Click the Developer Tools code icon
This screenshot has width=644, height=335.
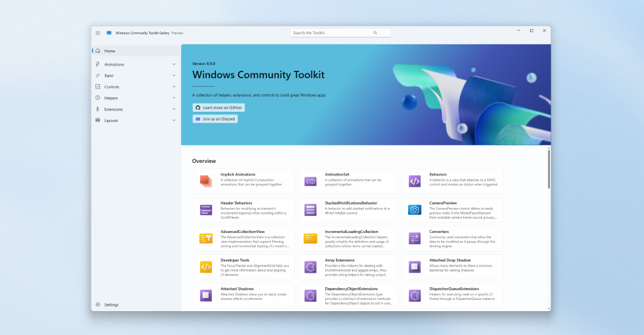[206, 267]
